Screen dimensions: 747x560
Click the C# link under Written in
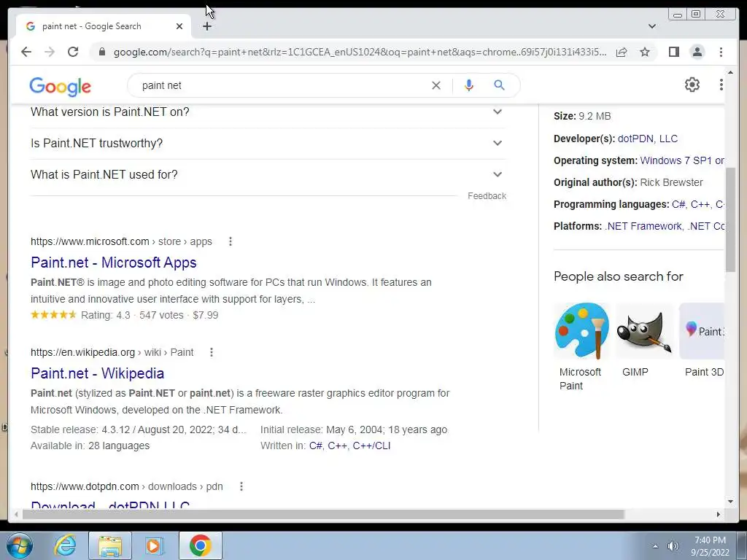315,446
